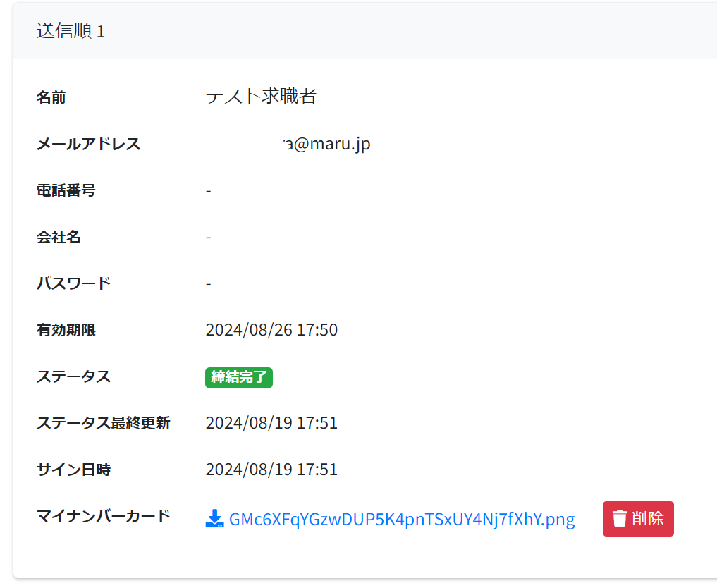This screenshot has width=717, height=588.
Task: Click the 電話番号 field label
Action: point(66,190)
